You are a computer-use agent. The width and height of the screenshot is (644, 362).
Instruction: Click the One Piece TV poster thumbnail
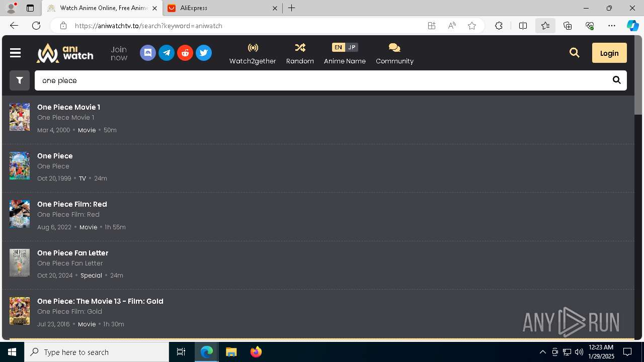pos(20,166)
